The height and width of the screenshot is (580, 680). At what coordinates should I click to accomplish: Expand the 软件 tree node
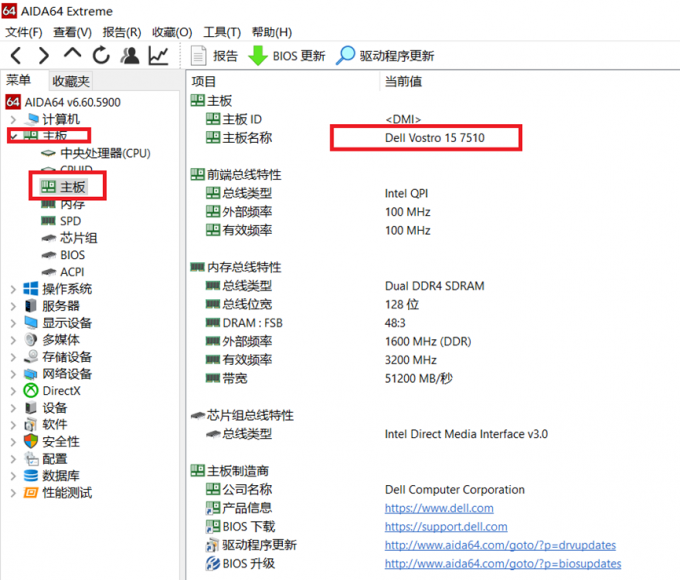13,425
